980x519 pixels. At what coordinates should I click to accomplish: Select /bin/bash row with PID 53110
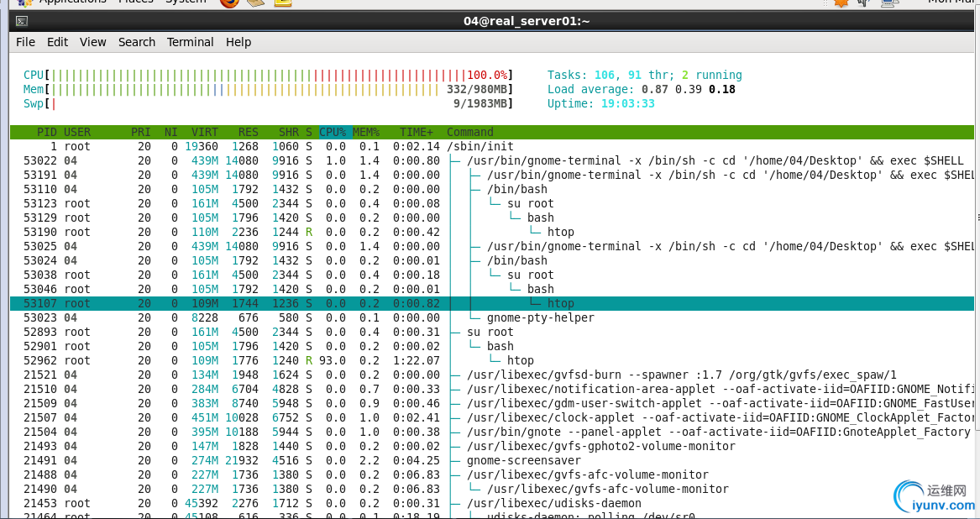pos(492,190)
